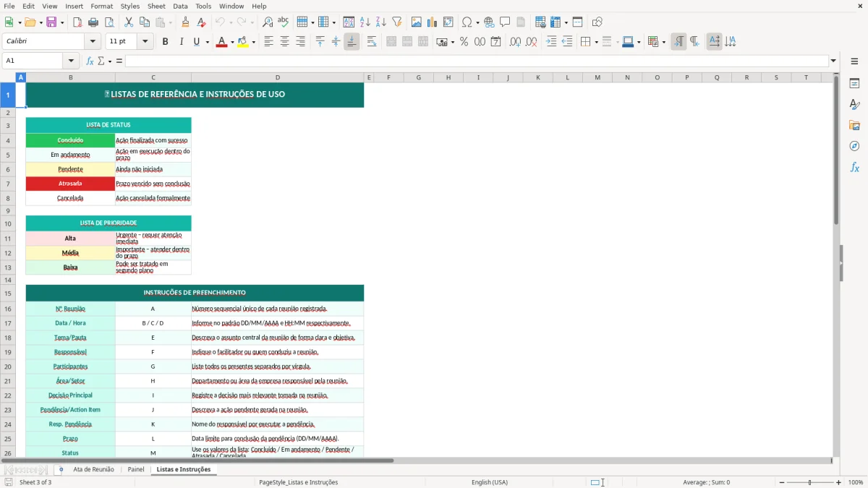The height and width of the screenshot is (488, 868).
Task: Toggle italic formatting
Action: pos(181,42)
